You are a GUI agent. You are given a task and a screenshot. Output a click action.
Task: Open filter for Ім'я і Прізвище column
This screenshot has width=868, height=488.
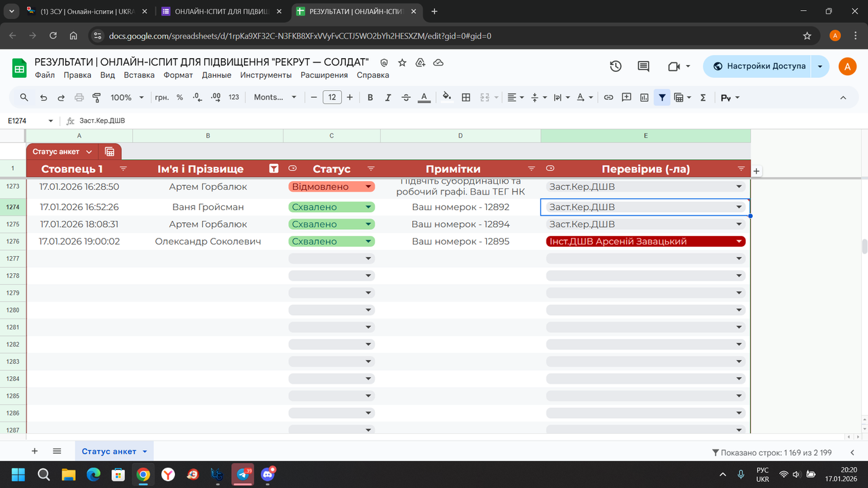[x=274, y=169]
